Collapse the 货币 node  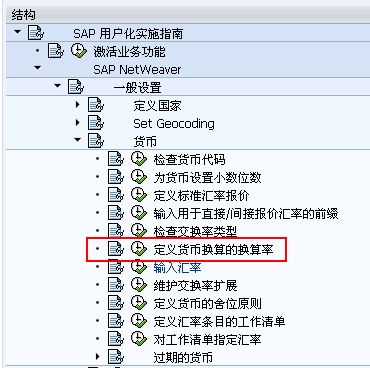[77, 140]
